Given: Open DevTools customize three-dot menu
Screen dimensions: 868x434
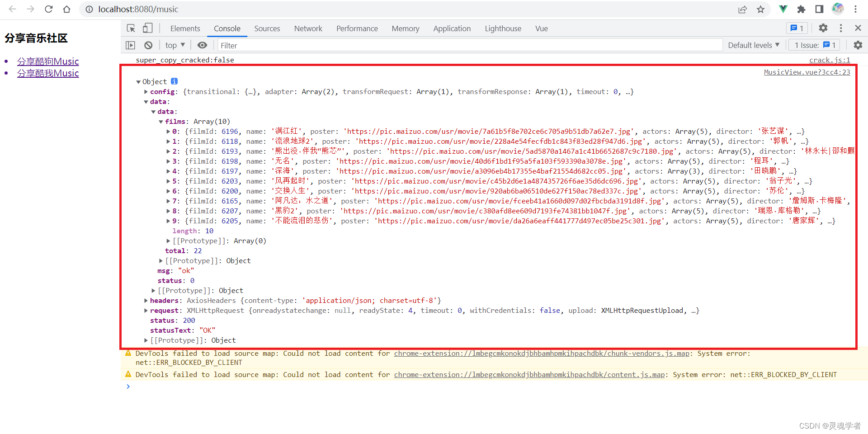Looking at the screenshot, I should point(841,28).
